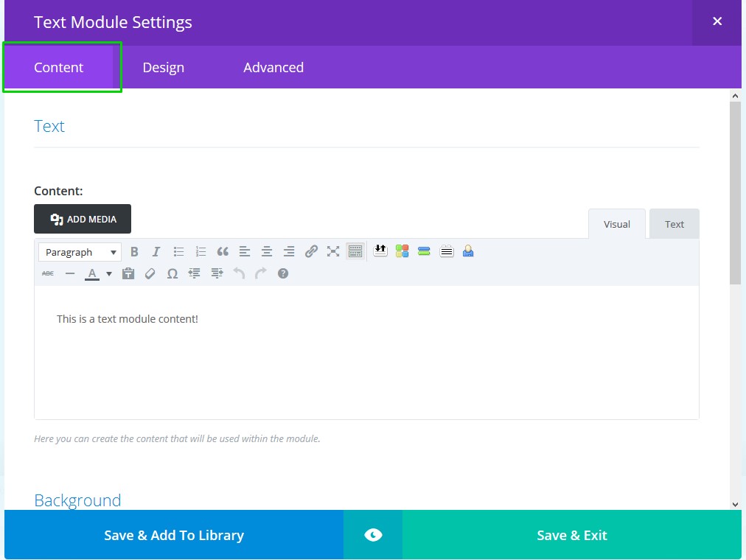Switch editor to Text mode tab

coord(674,224)
